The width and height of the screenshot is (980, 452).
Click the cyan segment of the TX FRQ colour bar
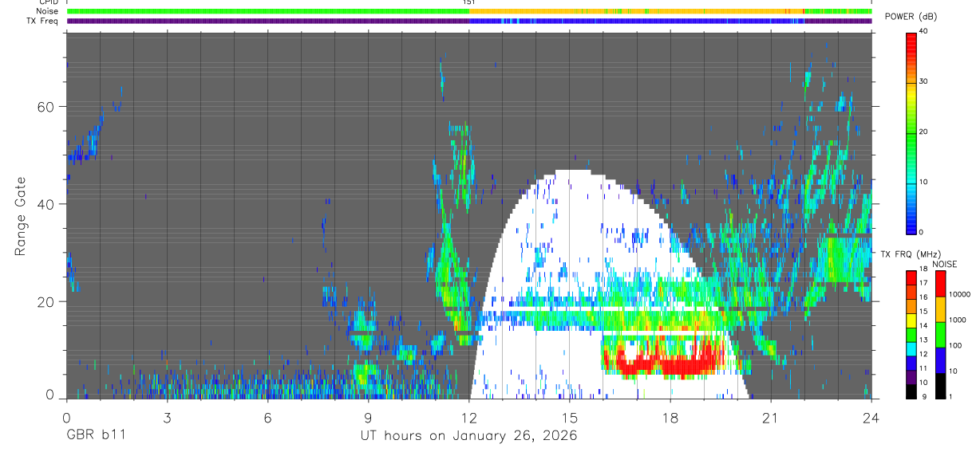[x=911, y=349]
